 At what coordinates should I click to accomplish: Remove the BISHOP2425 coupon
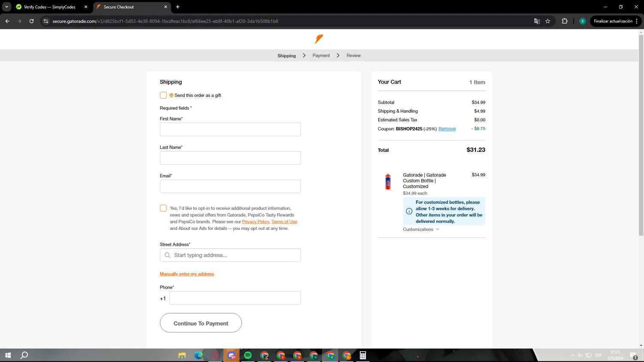(447, 129)
